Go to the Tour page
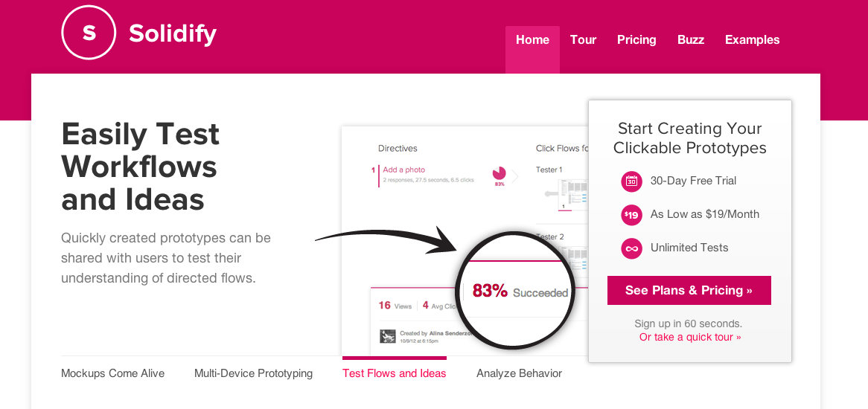The height and width of the screenshot is (409, 868). [x=583, y=40]
